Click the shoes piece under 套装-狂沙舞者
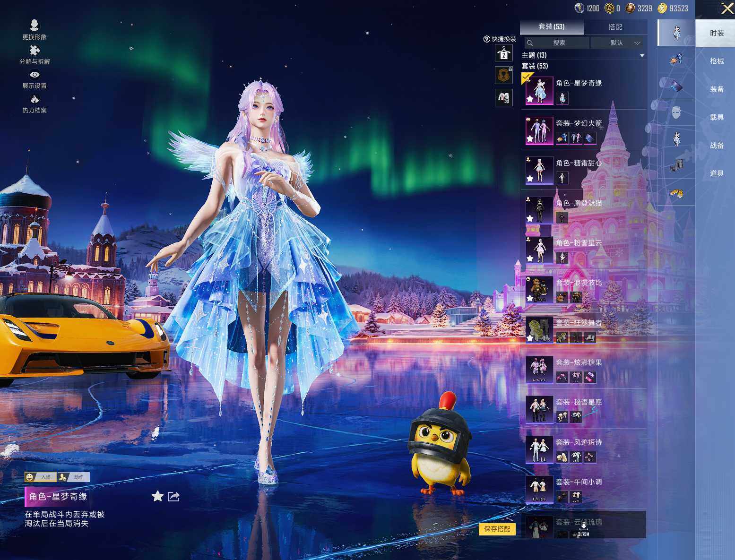Viewport: 735px width, 560px height. coord(590,337)
